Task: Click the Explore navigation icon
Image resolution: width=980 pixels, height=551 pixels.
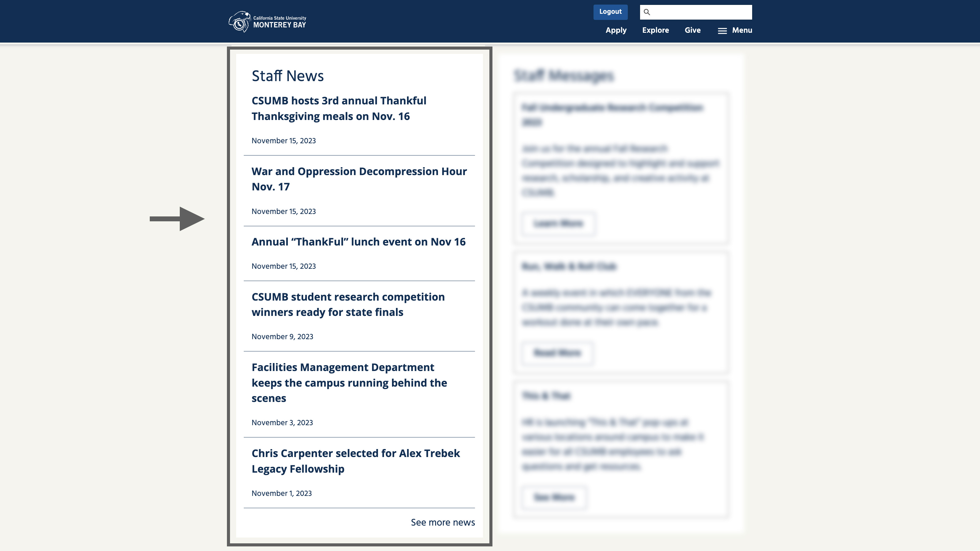Action: (x=655, y=30)
